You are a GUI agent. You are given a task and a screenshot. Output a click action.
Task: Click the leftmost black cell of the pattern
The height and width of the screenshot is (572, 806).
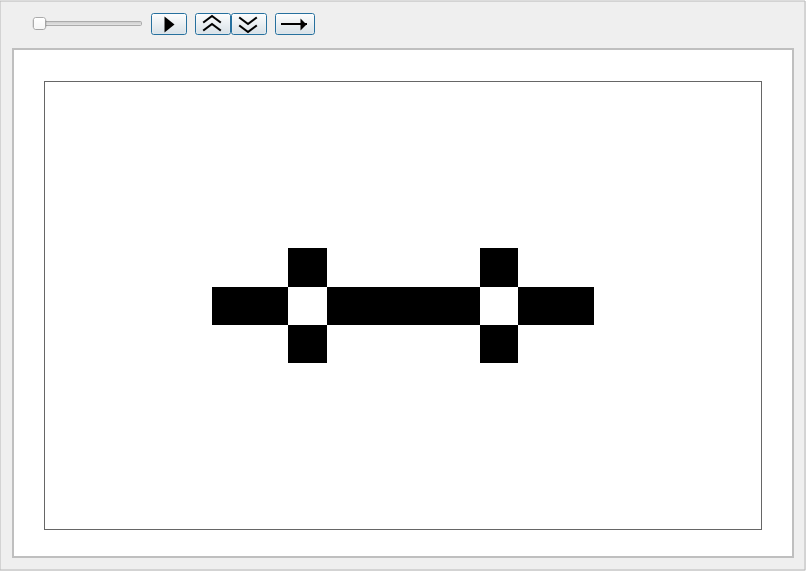[231, 306]
